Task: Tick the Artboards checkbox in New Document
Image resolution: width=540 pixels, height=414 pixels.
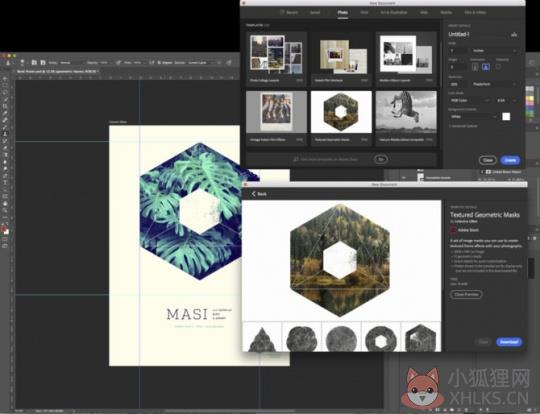Action: click(x=498, y=66)
